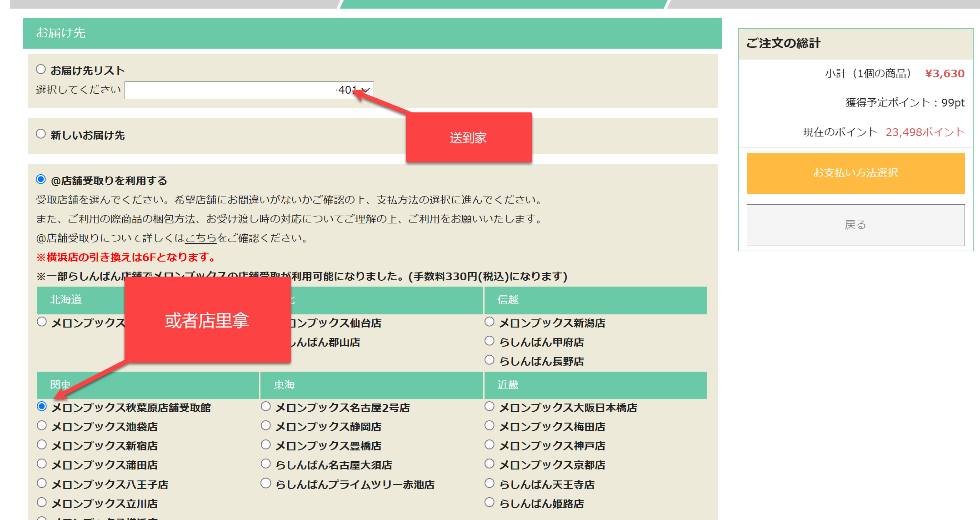This screenshot has height=520, width=980.
Task: Select the お届け先リスト radio button
Action: (x=41, y=70)
